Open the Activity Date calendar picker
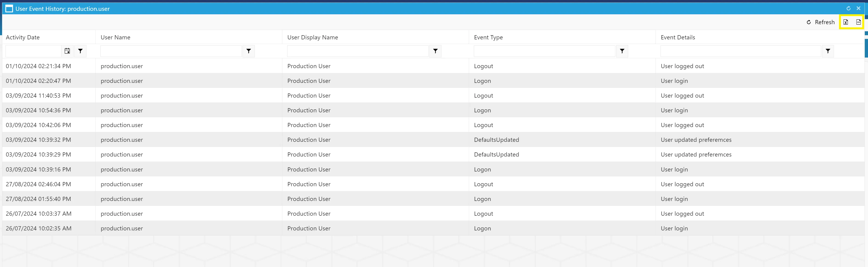This screenshot has height=267, width=868. pyautogui.click(x=67, y=51)
